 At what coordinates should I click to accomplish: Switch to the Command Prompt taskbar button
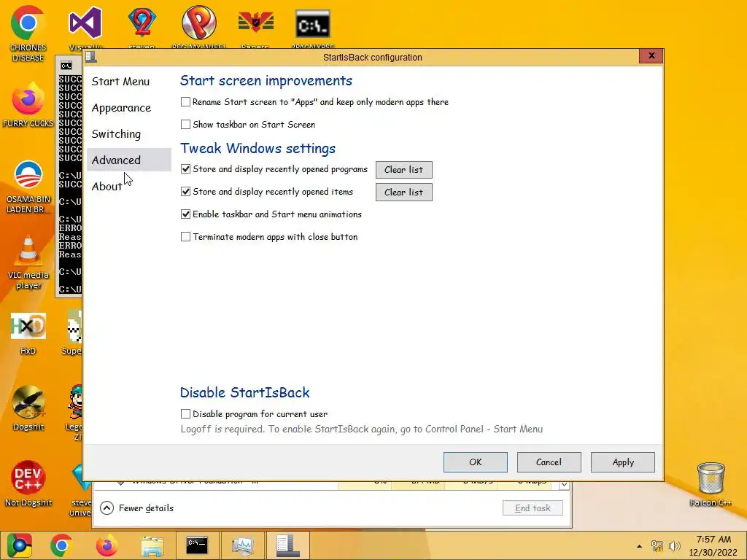click(x=197, y=545)
